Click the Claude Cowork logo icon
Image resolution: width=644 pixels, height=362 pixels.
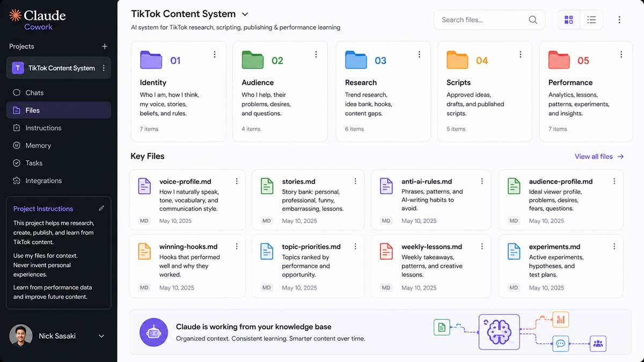click(16, 15)
